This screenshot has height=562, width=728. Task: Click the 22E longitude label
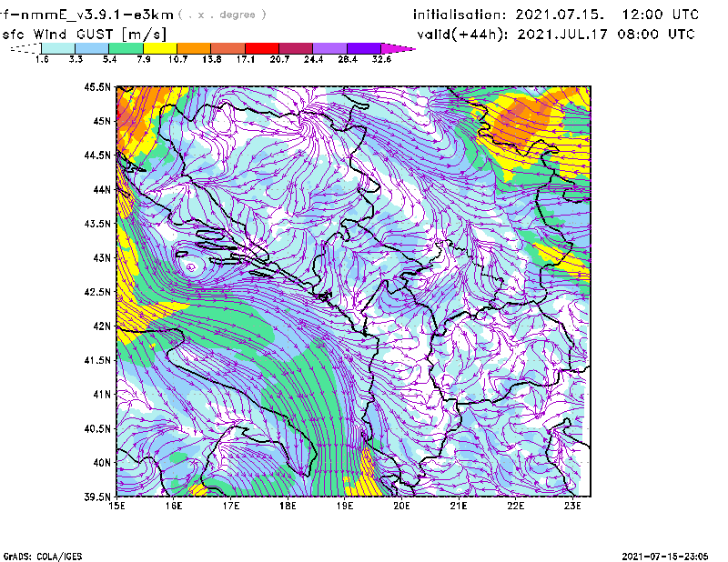click(515, 506)
